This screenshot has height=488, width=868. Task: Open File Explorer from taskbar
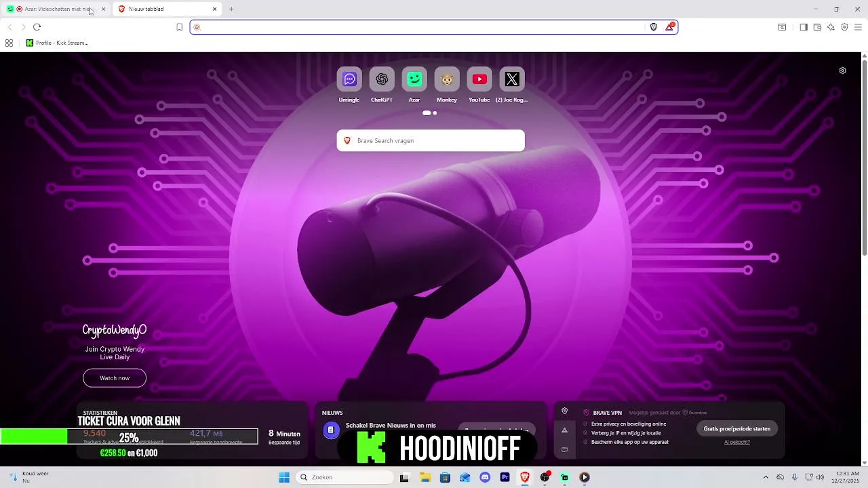[x=425, y=477]
